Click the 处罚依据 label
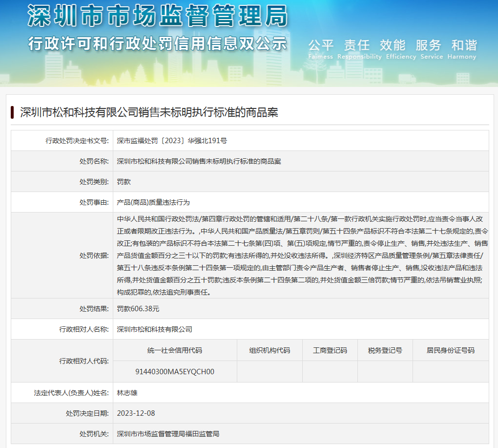This screenshot has width=498, height=448. pyautogui.click(x=94, y=256)
